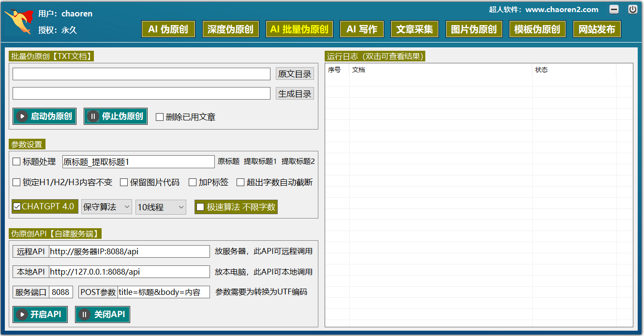Click 生成目录 browse button
The image size is (644, 336).
point(295,93)
